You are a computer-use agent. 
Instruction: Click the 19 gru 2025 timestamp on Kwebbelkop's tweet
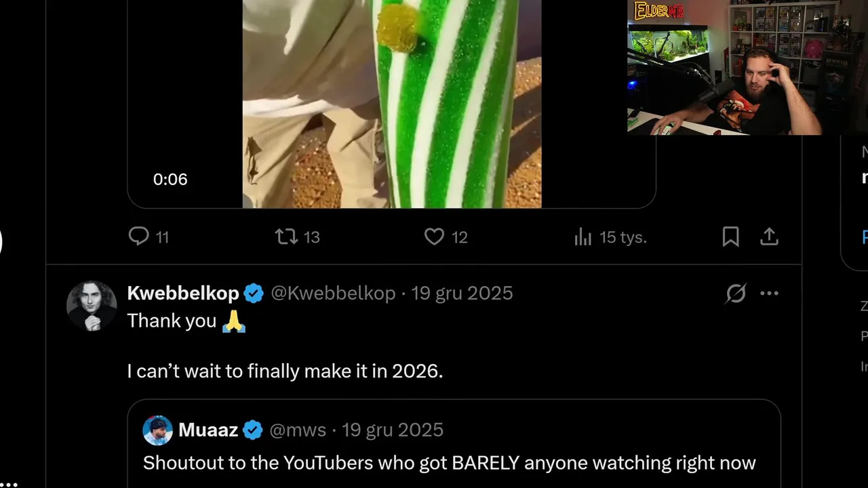(x=462, y=293)
